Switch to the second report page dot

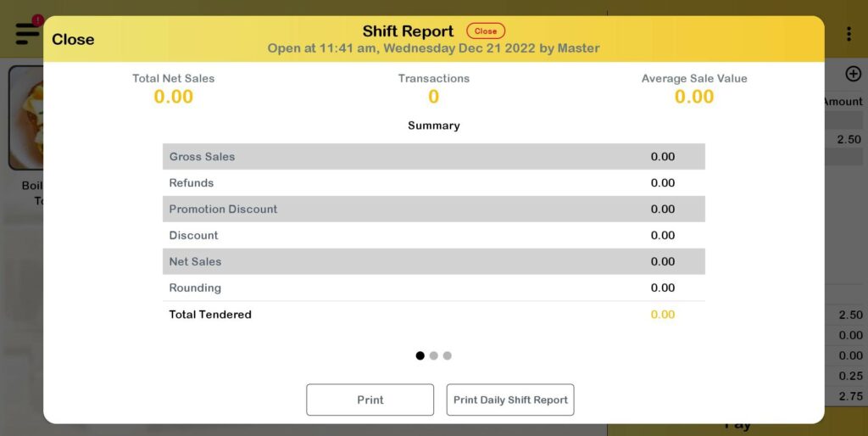pos(434,355)
